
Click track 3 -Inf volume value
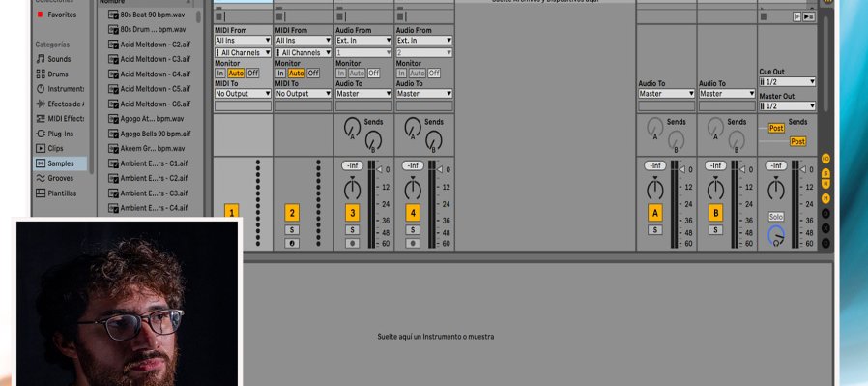(x=352, y=165)
